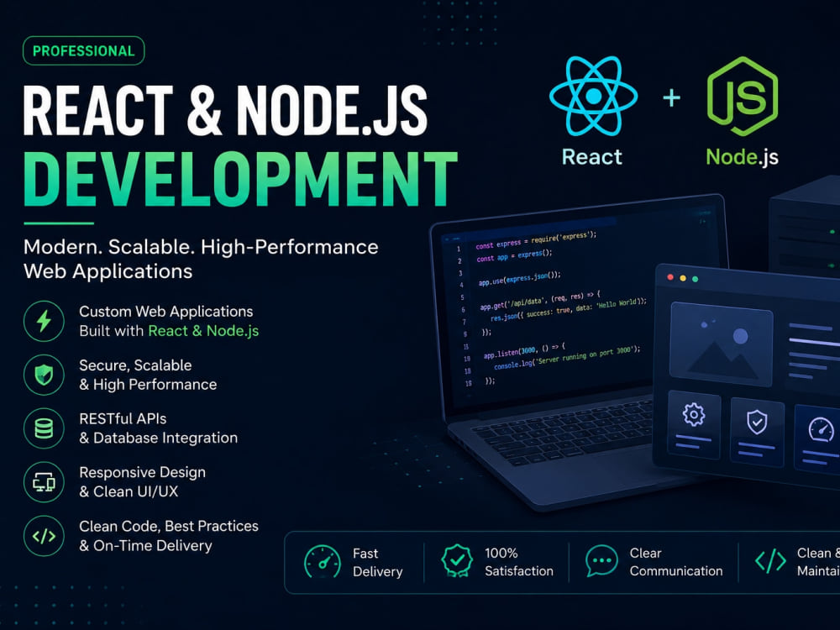This screenshot has height=630, width=840.
Task: Click the code line starting 'app.listen(3000'
Action: 523,350
